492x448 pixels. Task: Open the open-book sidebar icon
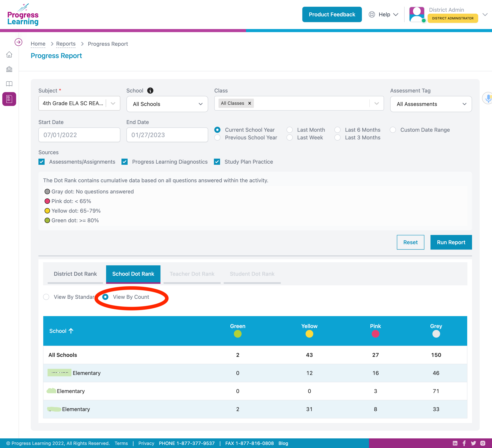(x=9, y=84)
